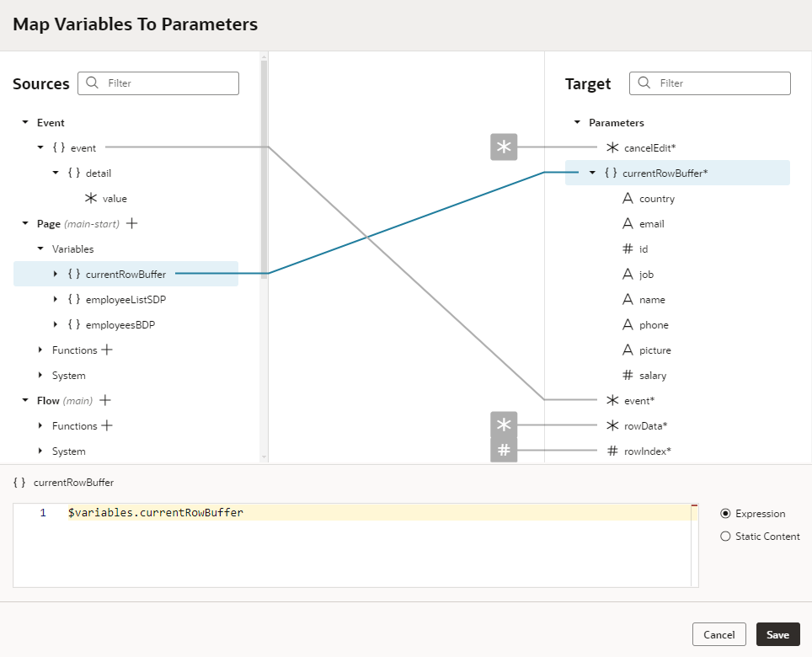812x657 pixels.
Task: Expand the System node under Page
Action: (40, 375)
